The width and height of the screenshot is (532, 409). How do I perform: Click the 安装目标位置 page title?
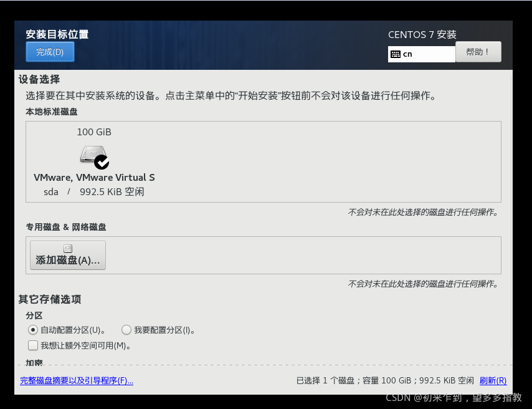coord(57,34)
